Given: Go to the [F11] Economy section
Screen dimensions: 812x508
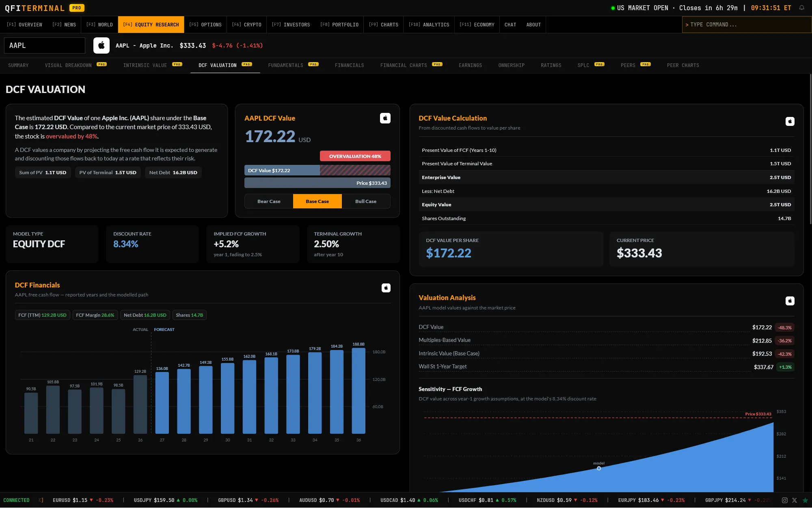Looking at the screenshot, I should click(x=477, y=25).
